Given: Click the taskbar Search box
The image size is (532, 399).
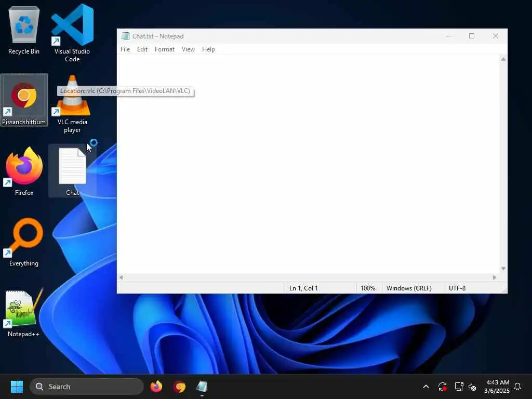Looking at the screenshot, I should pyautogui.click(x=87, y=387).
